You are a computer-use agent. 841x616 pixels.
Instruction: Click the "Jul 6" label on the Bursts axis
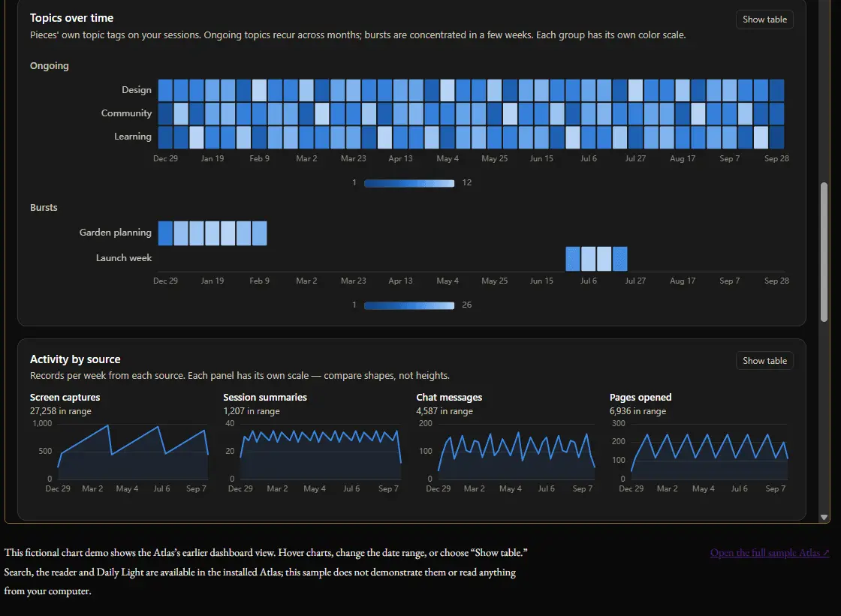(589, 281)
